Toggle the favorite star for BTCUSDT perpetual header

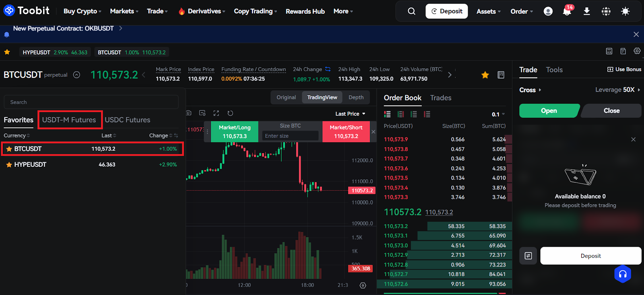[x=485, y=75]
